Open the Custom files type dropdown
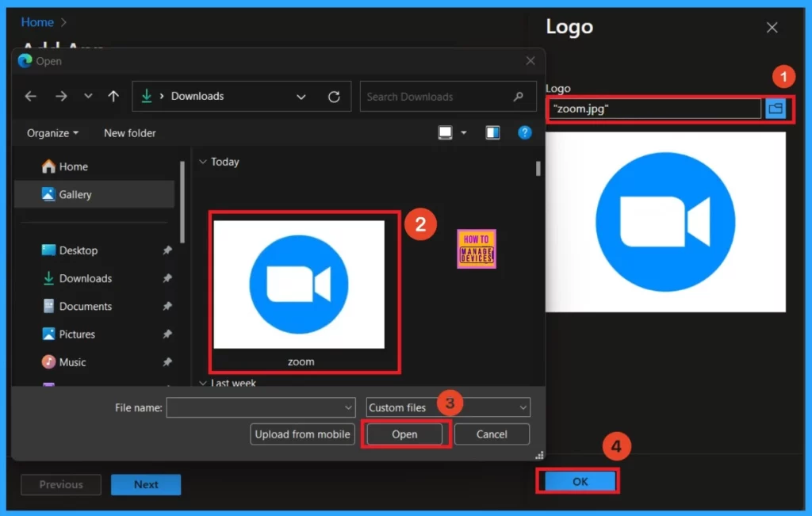Screen dimensions: 812x516 [x=448, y=408]
